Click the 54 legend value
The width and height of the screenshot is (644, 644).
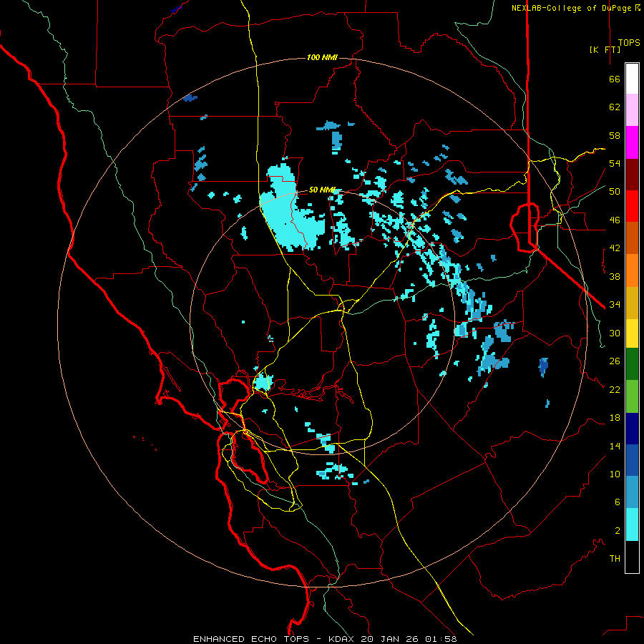tap(615, 163)
